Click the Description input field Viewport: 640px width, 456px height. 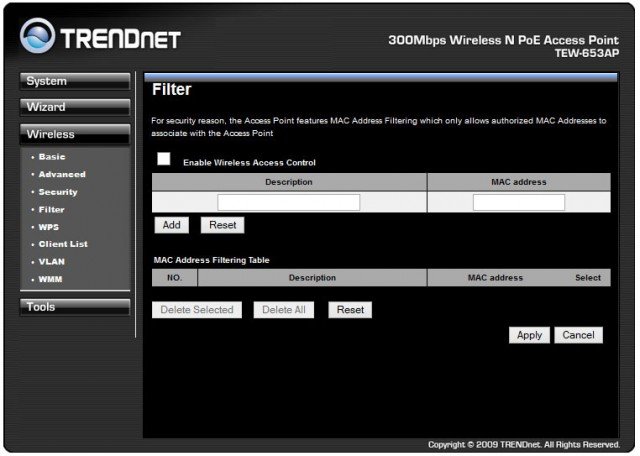(x=288, y=202)
